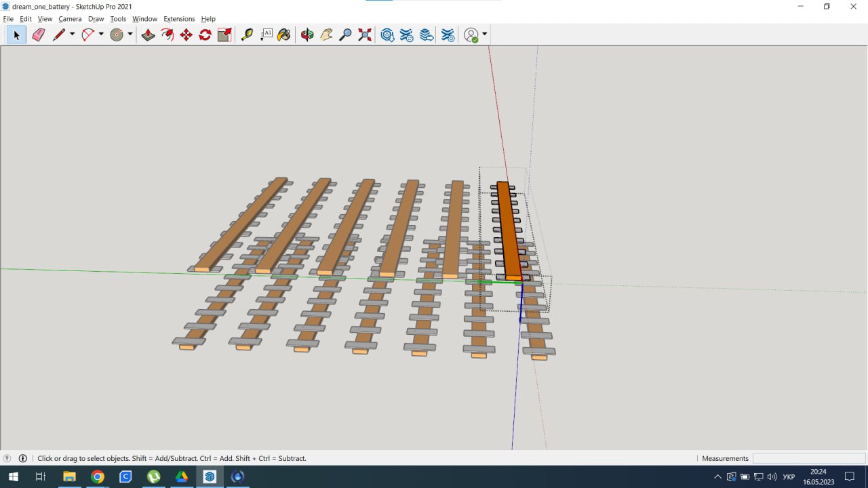Choose the Move tool
The image size is (868, 488).
coord(186,35)
